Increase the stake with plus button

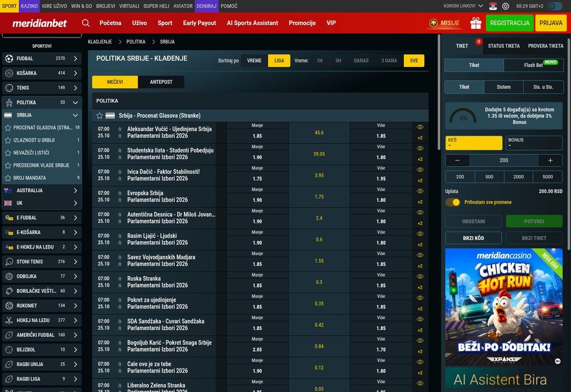click(x=550, y=160)
